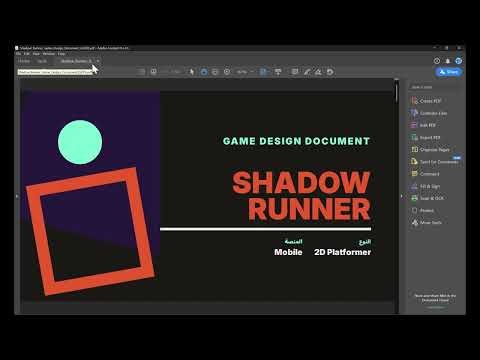Screen dimensions: 480x360
Task: Click the zoom in plus icon
Action: coord(227,72)
